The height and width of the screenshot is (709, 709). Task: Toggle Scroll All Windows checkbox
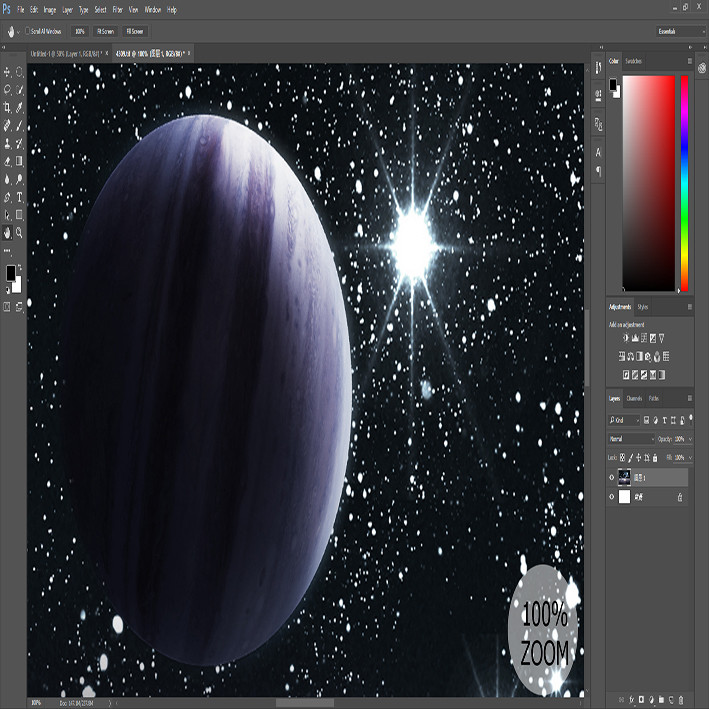28,31
